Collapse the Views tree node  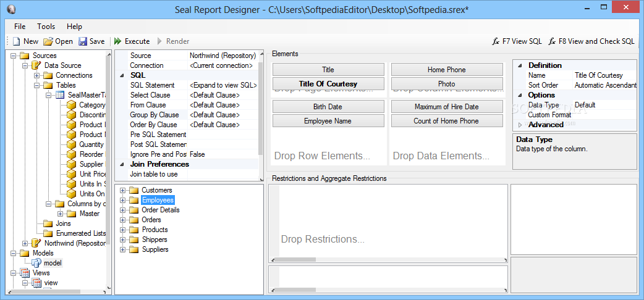[x=14, y=272]
